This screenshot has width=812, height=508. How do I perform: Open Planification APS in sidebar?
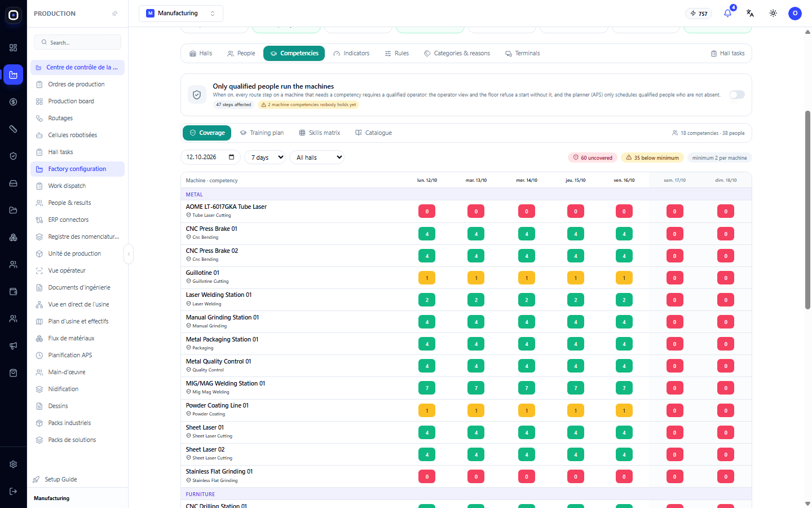78,356
